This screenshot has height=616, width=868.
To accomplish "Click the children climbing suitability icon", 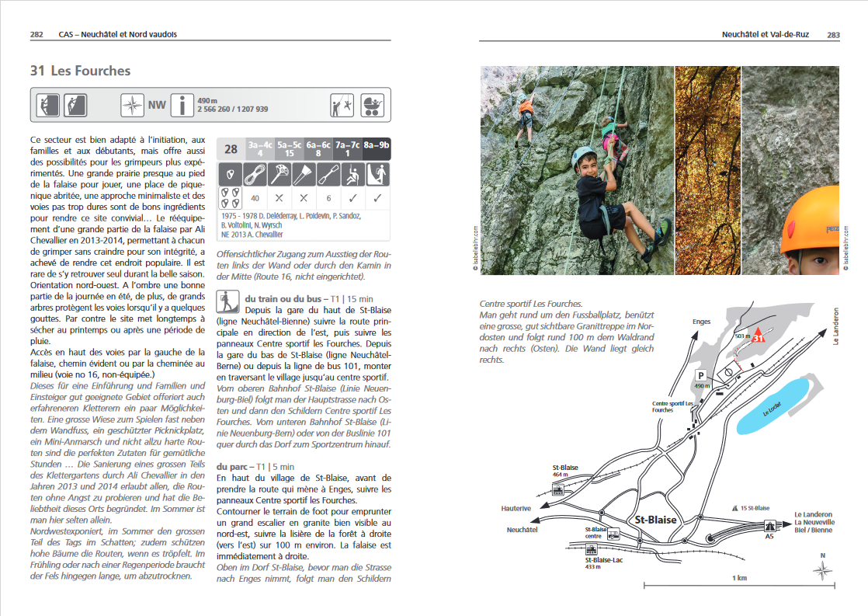I will tap(342, 105).
